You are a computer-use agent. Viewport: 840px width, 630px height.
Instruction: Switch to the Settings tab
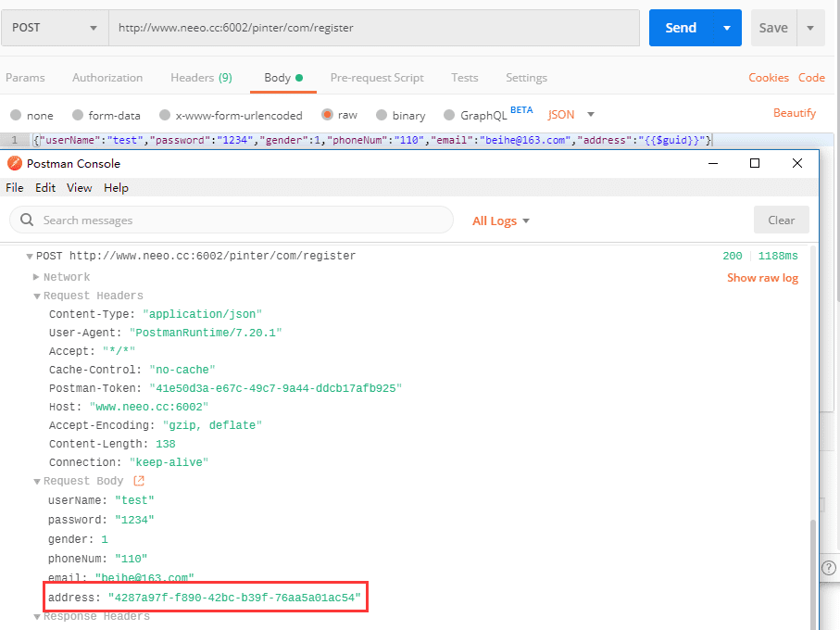pyautogui.click(x=527, y=78)
